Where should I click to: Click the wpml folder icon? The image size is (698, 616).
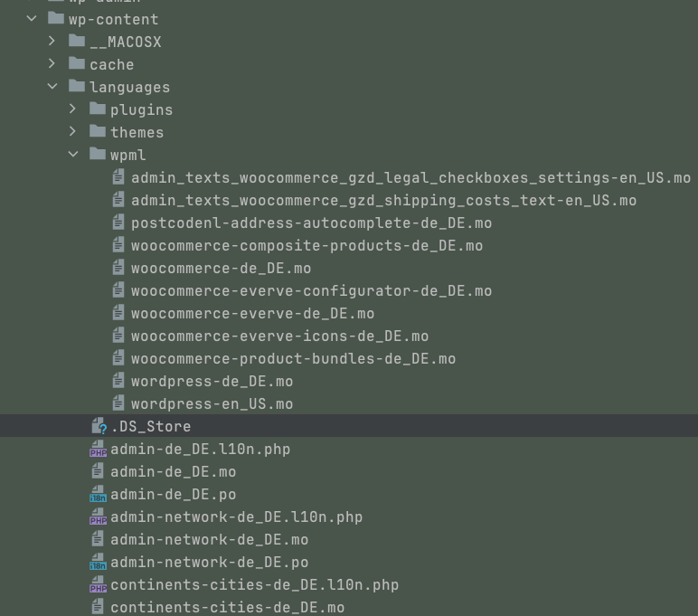click(x=98, y=154)
